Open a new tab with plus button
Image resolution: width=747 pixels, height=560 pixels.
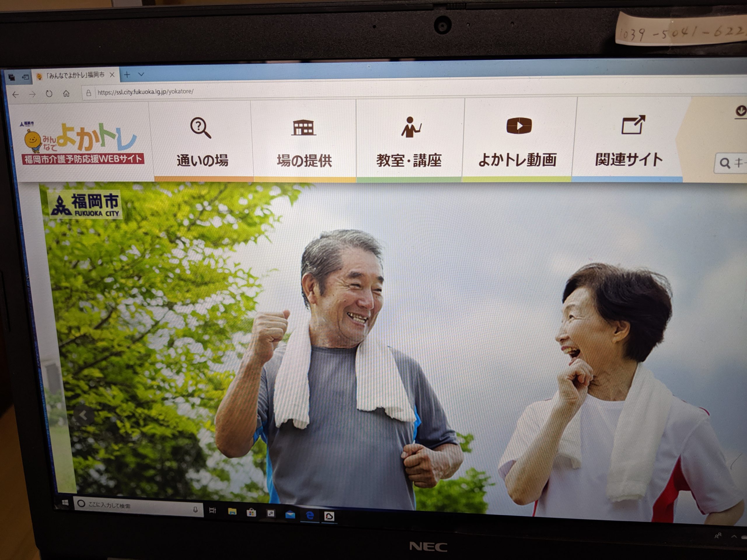click(127, 75)
